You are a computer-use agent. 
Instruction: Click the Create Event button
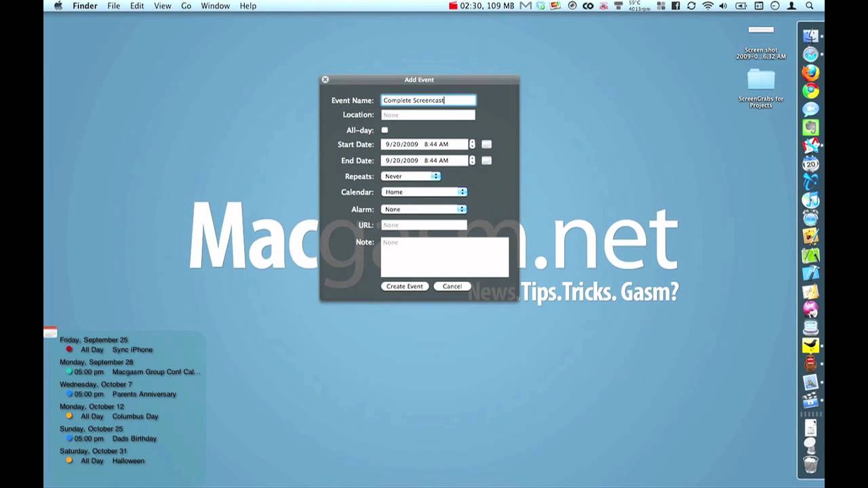[x=405, y=286]
